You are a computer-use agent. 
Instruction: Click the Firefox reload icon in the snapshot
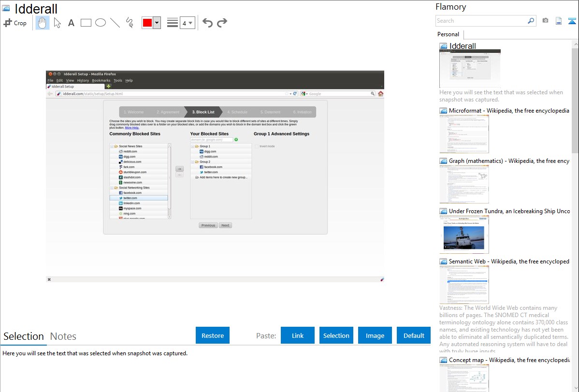click(295, 93)
